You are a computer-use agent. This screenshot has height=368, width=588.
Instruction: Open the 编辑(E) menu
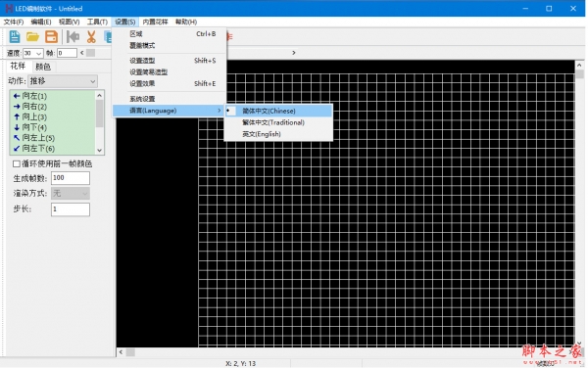41,22
